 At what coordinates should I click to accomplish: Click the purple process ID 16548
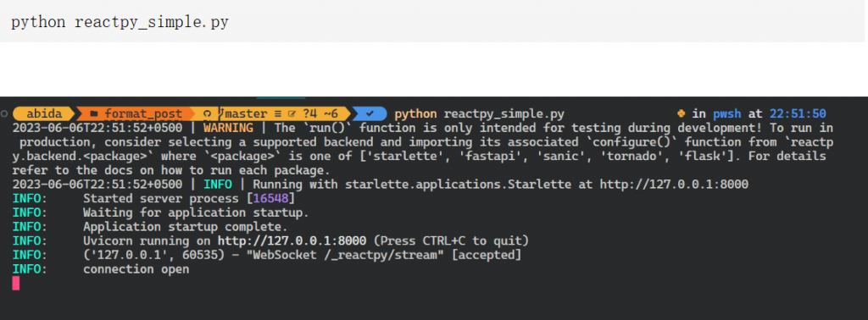271,198
